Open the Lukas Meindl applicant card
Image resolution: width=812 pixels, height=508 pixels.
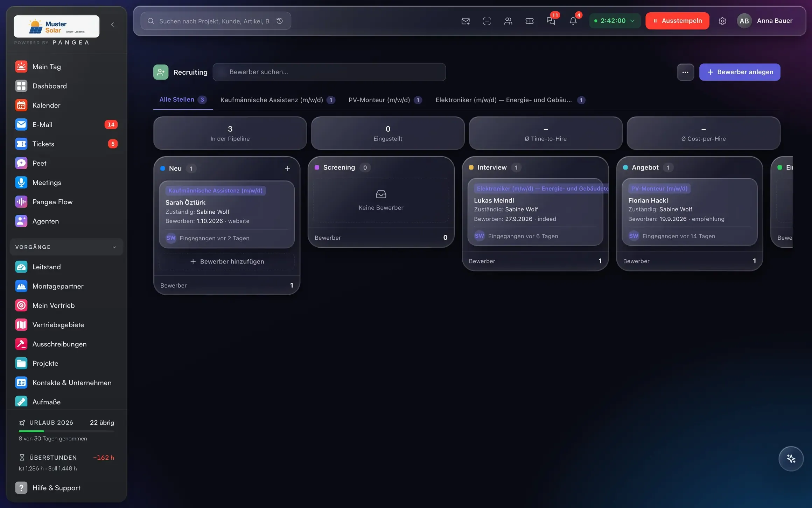[x=535, y=212]
